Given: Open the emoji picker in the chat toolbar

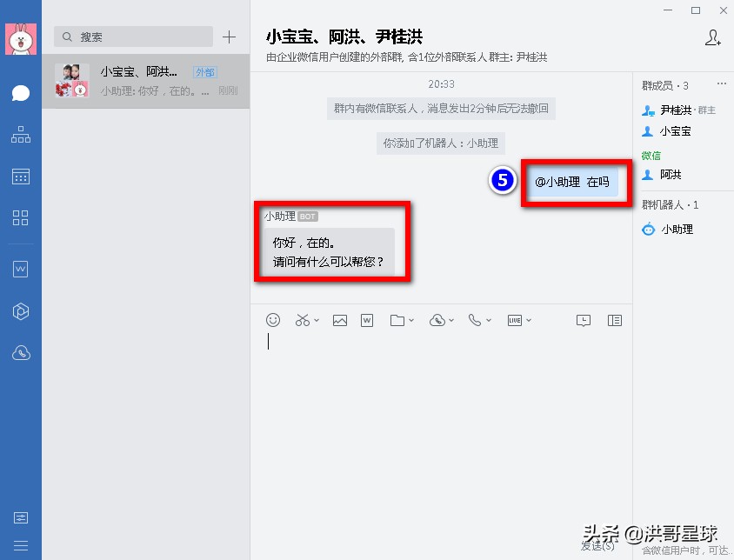Looking at the screenshot, I should [x=273, y=320].
